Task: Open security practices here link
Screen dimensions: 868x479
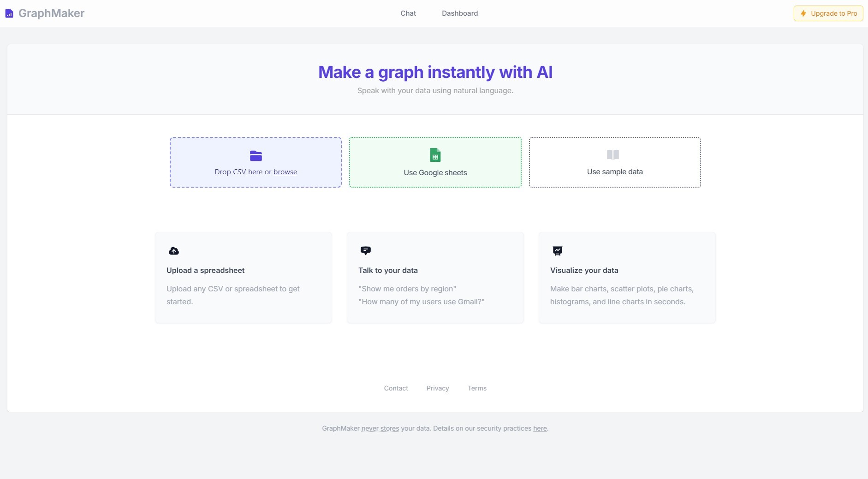Action: pos(540,428)
